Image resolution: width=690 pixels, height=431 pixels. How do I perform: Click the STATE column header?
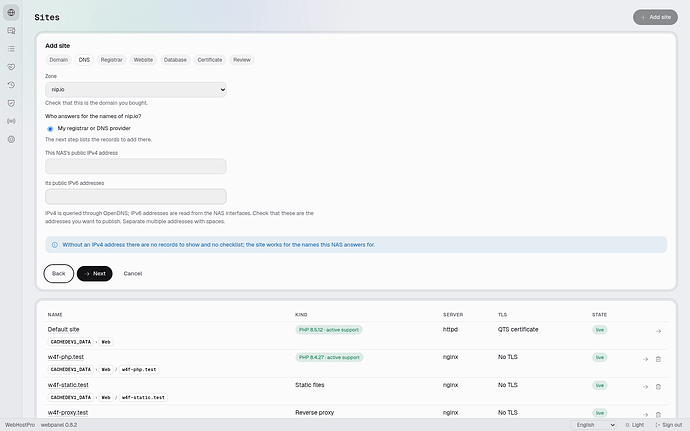(599, 315)
